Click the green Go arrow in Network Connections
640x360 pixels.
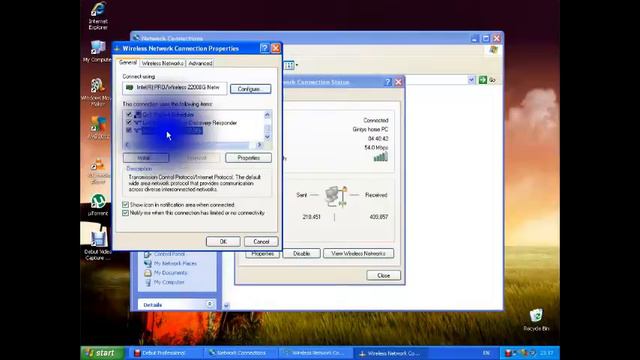(x=482, y=80)
